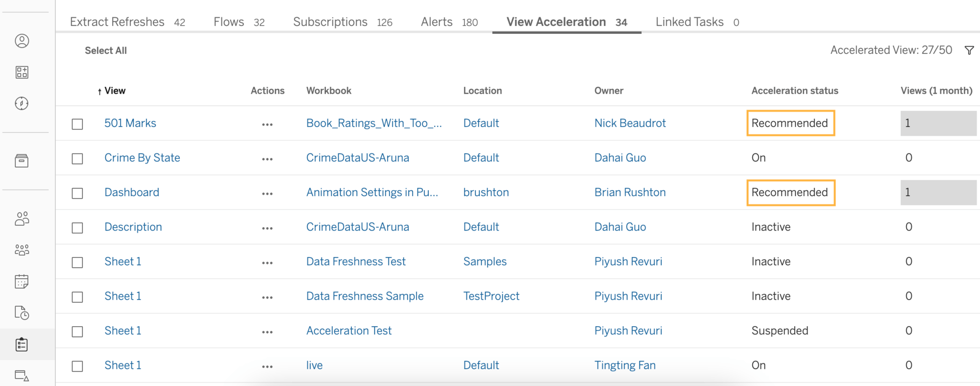The image size is (980, 386).
Task: Click the archive box icon in sidebar
Action: tap(22, 161)
